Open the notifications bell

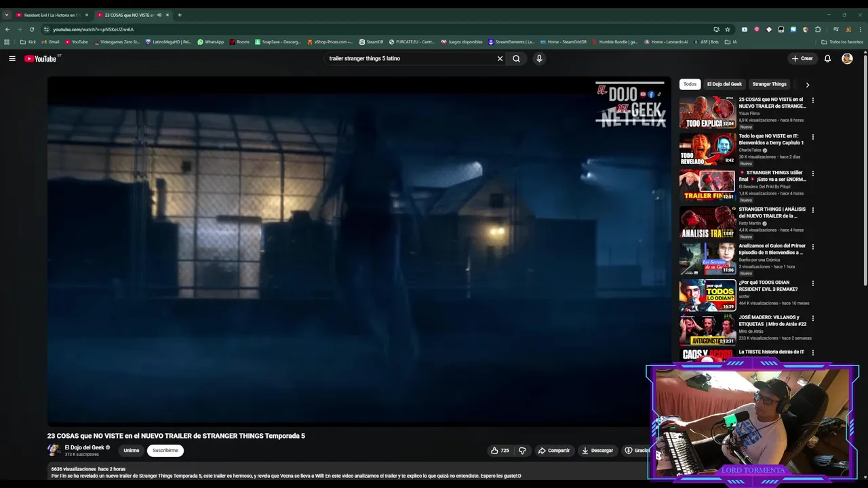point(827,58)
